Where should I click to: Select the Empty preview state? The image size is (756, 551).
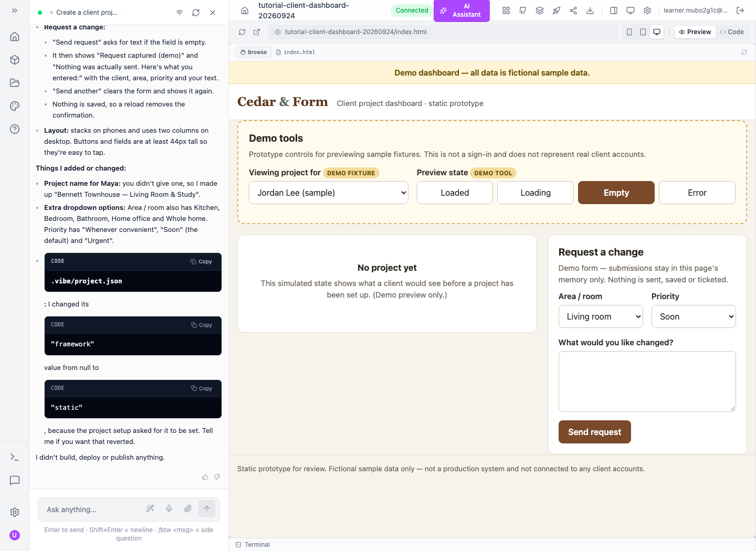click(x=616, y=193)
